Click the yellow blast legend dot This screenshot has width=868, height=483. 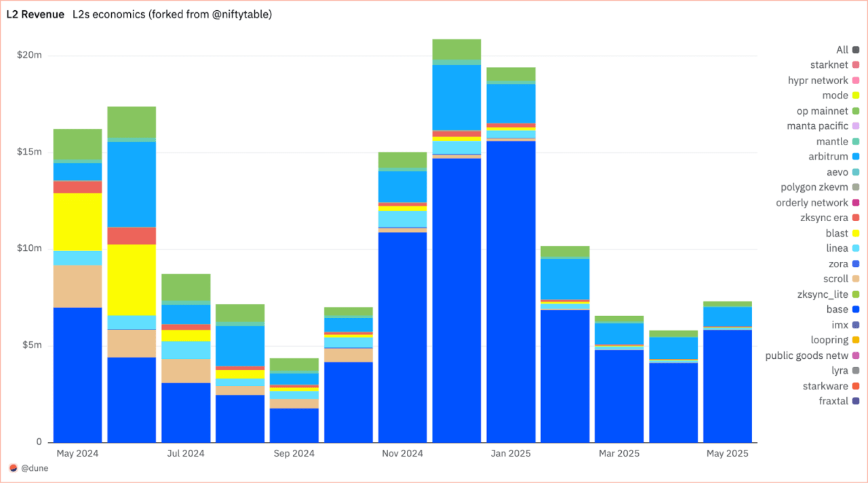click(x=856, y=233)
